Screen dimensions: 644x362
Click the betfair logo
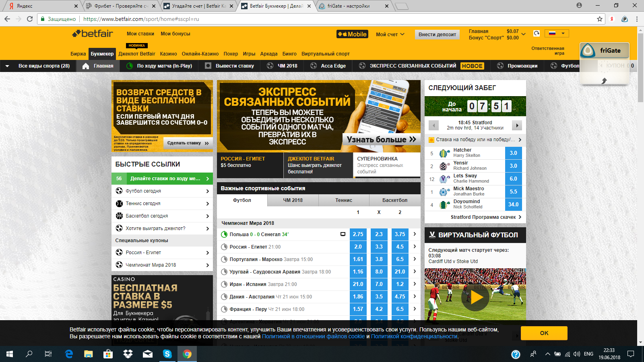click(93, 34)
